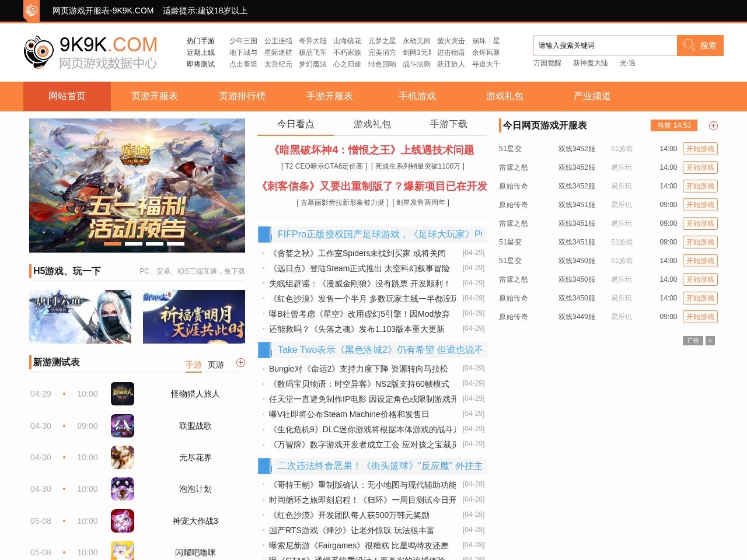This screenshot has height=560, width=747.
Task: Open the 魔域 banner slideshow image
Action: pyautogui.click(x=137, y=185)
